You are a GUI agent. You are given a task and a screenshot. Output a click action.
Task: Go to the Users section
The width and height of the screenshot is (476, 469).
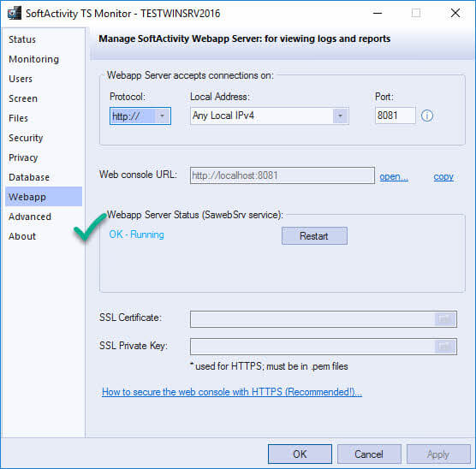pos(21,79)
